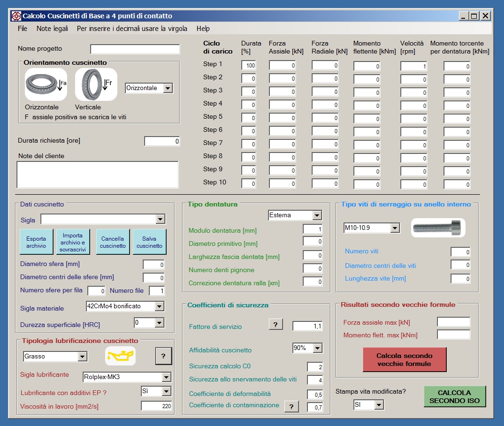Click Step 3 Forza Radiale field
This screenshot has width=504, height=426.
click(325, 91)
